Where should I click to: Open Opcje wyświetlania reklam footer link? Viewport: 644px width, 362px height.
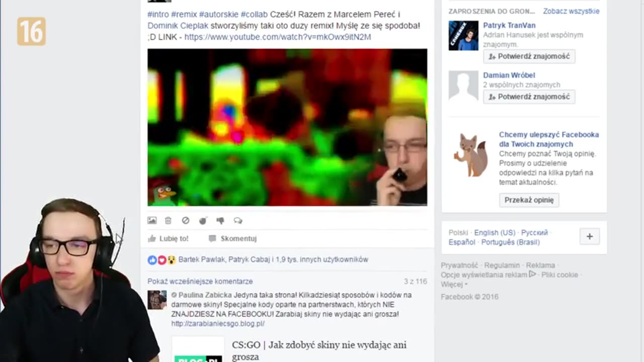[x=488, y=275]
